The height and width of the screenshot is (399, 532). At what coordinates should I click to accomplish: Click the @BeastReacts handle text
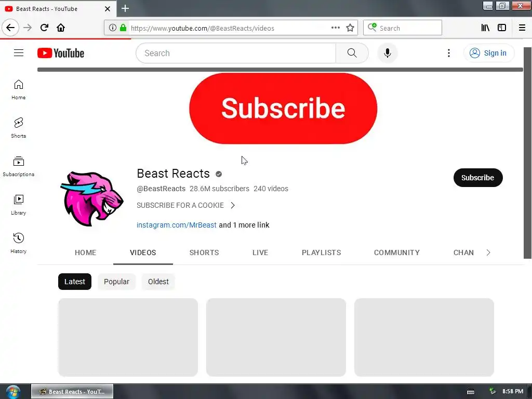161,189
